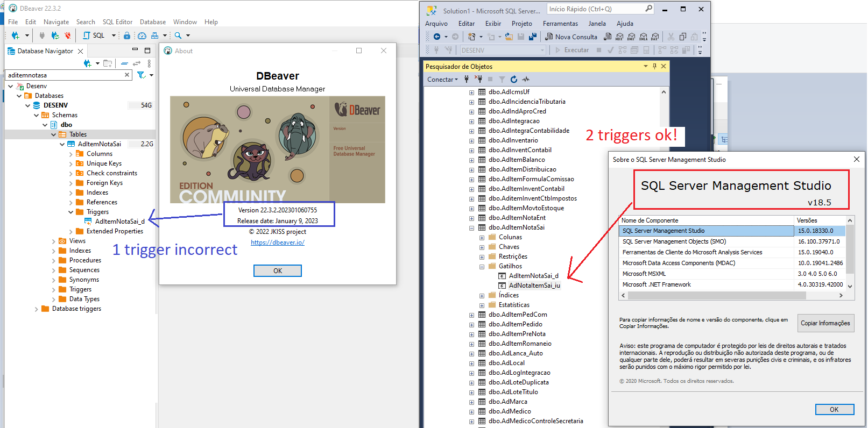Click SSMS New Project toolbar icon

[x=472, y=37]
